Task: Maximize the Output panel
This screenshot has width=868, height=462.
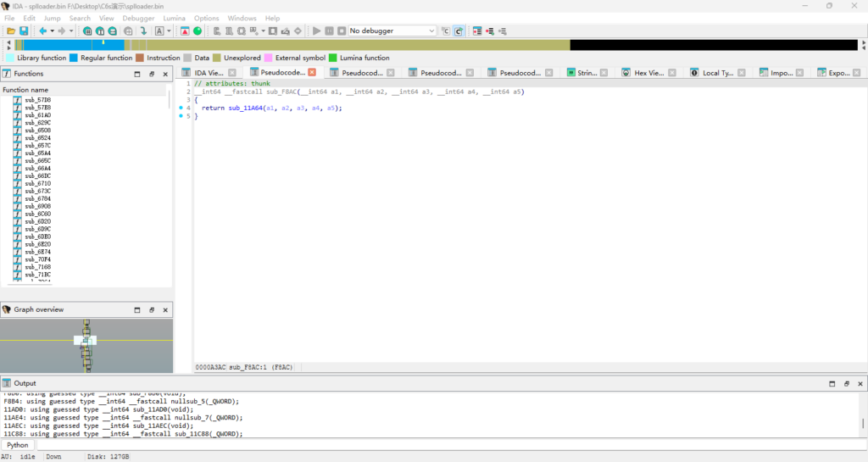Action: tap(832, 383)
